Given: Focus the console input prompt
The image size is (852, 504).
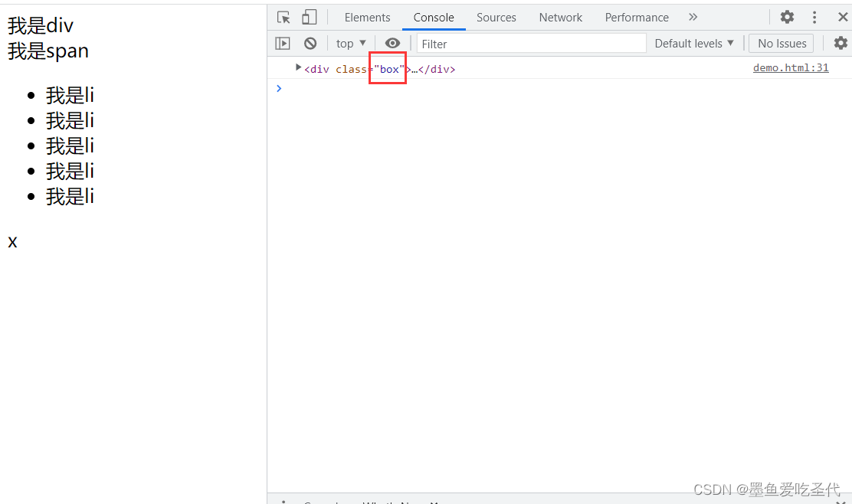Looking at the screenshot, I should tap(559, 89).
